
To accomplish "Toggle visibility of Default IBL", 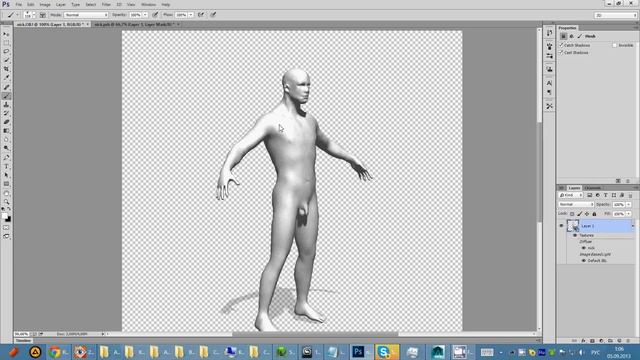I will (584, 260).
